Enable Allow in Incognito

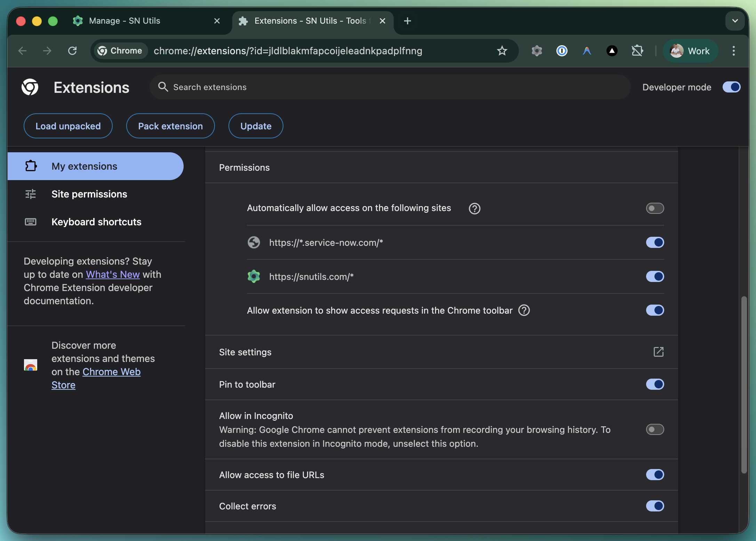[655, 429]
